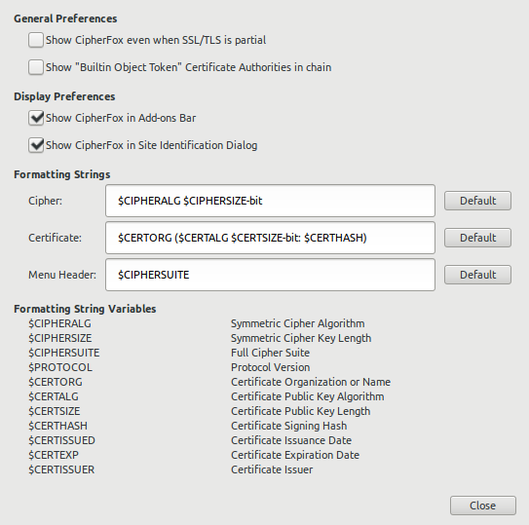Close the CipherFox preferences dialog
Viewport: 529px width, 525px height.
[x=483, y=505]
